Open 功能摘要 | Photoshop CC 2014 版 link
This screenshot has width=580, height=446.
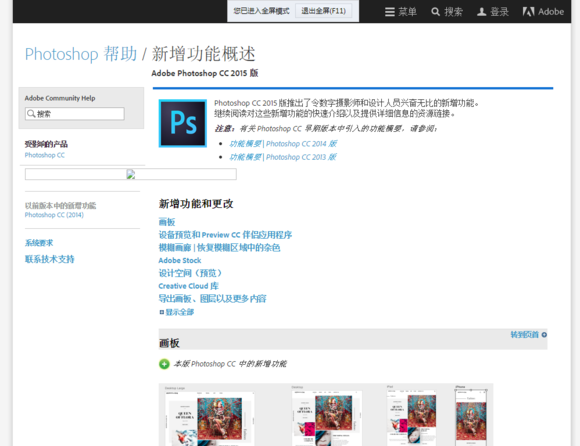(283, 143)
